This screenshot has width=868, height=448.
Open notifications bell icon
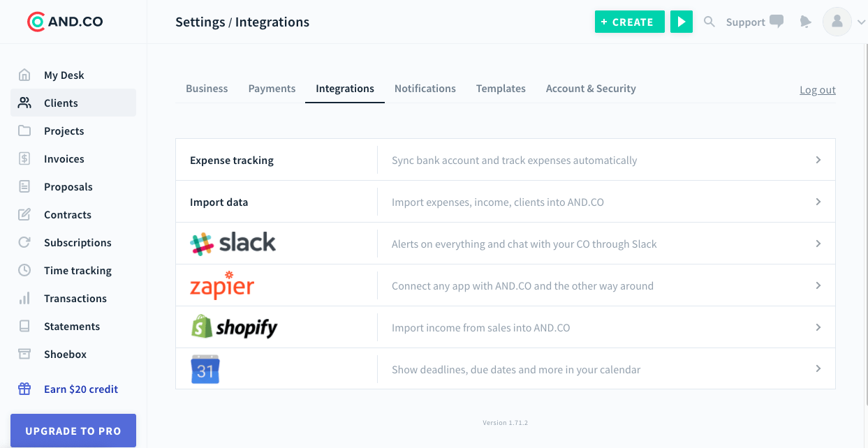[806, 22]
